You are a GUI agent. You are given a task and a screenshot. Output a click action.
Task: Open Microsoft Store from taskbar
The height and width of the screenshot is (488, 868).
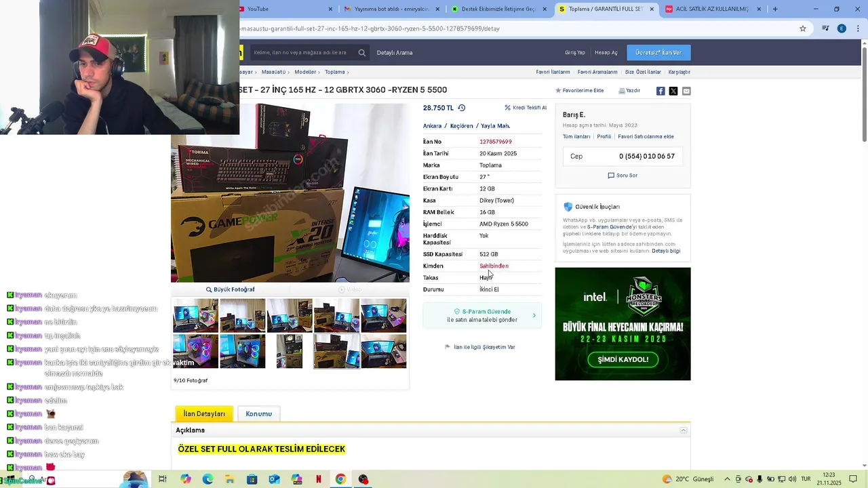click(x=252, y=479)
